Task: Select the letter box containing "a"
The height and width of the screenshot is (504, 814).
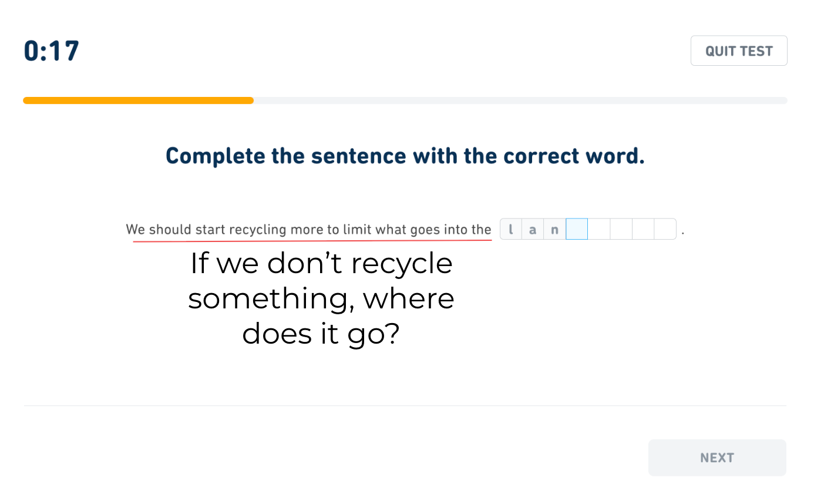Action: coord(533,229)
